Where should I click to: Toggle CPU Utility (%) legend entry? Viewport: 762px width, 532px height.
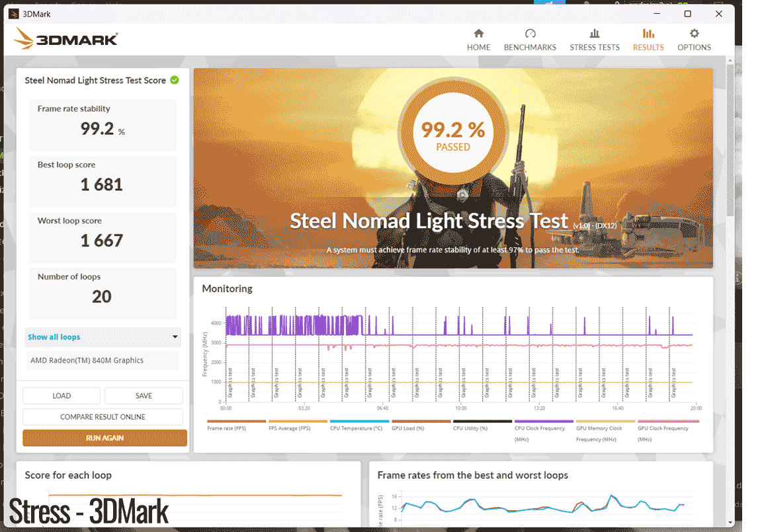[482, 425]
